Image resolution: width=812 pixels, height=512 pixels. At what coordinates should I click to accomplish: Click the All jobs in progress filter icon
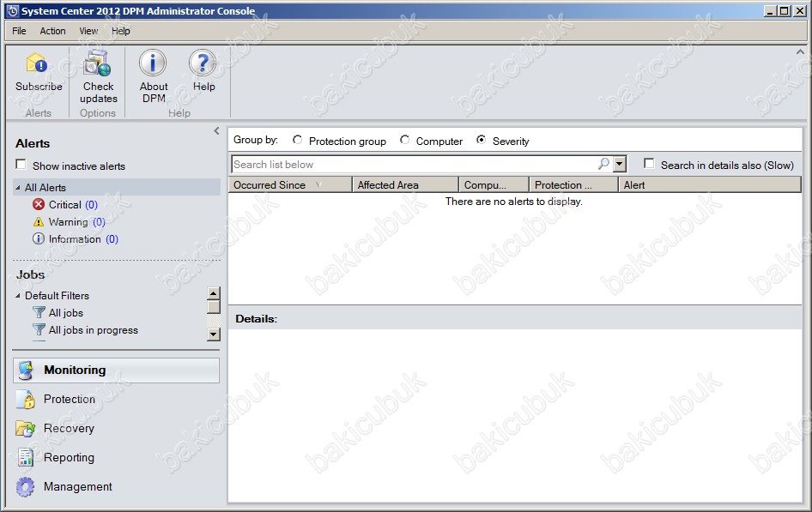click(39, 329)
